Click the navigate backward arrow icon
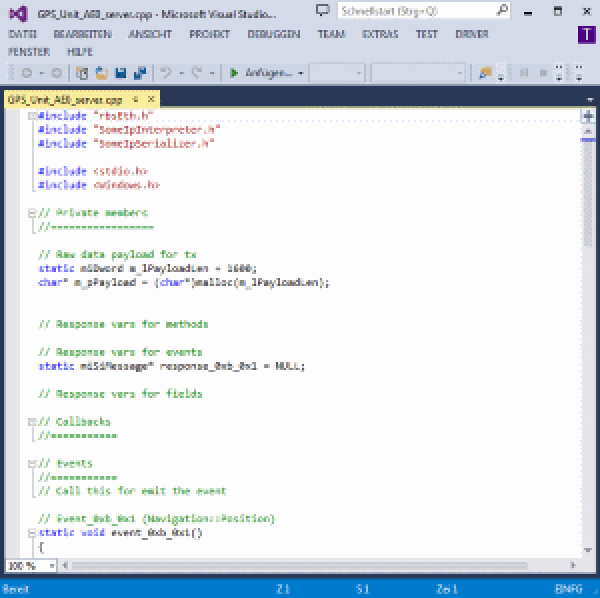This screenshot has height=598, width=600. [26, 73]
